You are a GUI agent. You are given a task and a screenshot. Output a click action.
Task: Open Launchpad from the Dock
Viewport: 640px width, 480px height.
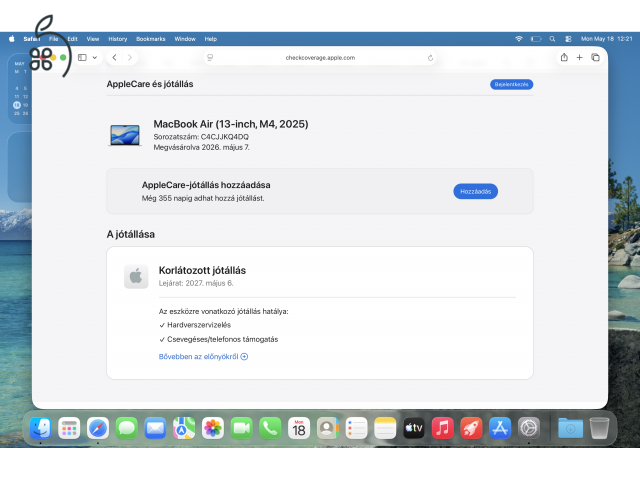pos(69,428)
